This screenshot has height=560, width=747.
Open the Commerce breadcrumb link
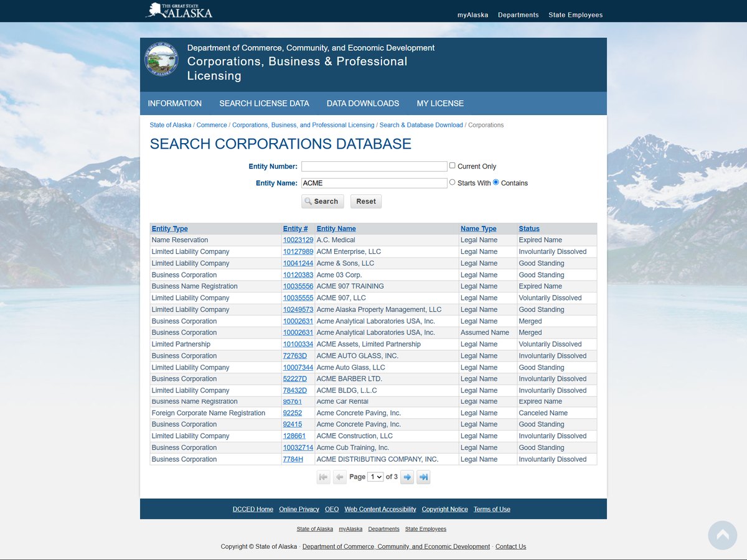click(x=212, y=125)
